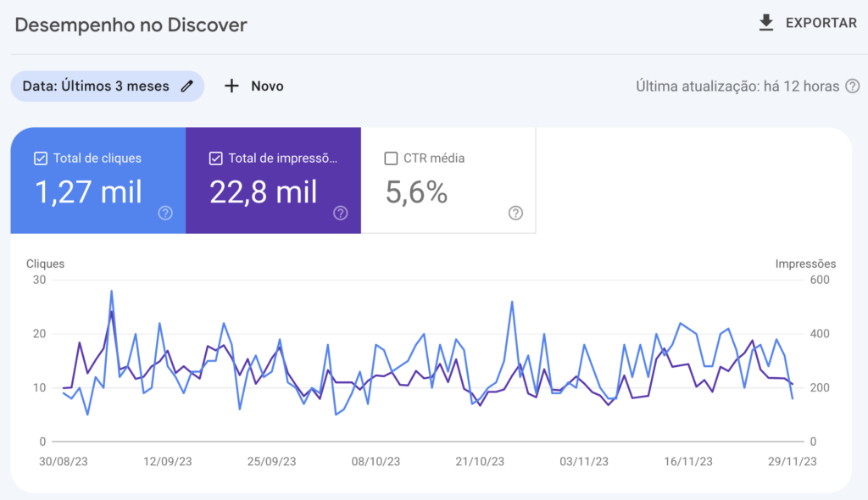Click the 30 value on the Cliques axis
The image size is (868, 500).
[39, 280]
